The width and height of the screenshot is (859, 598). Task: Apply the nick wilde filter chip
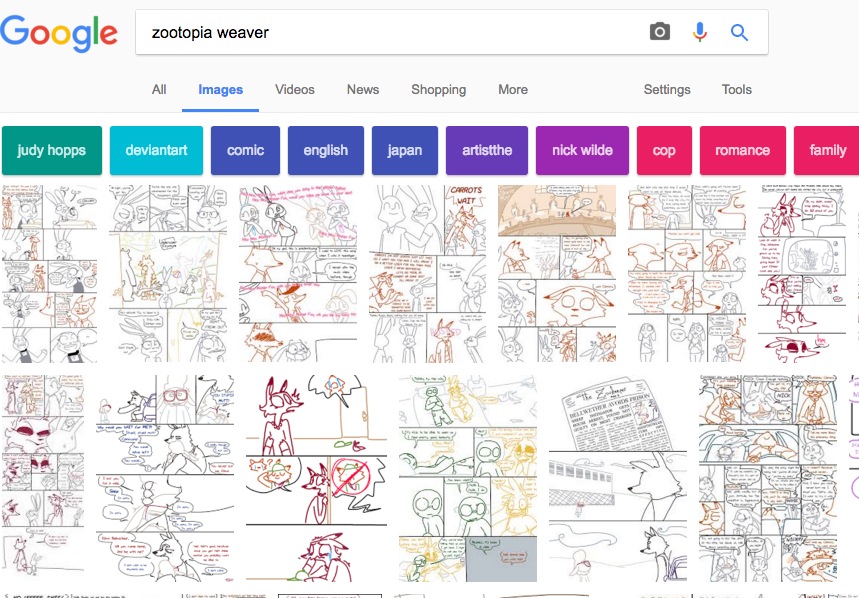coord(582,150)
